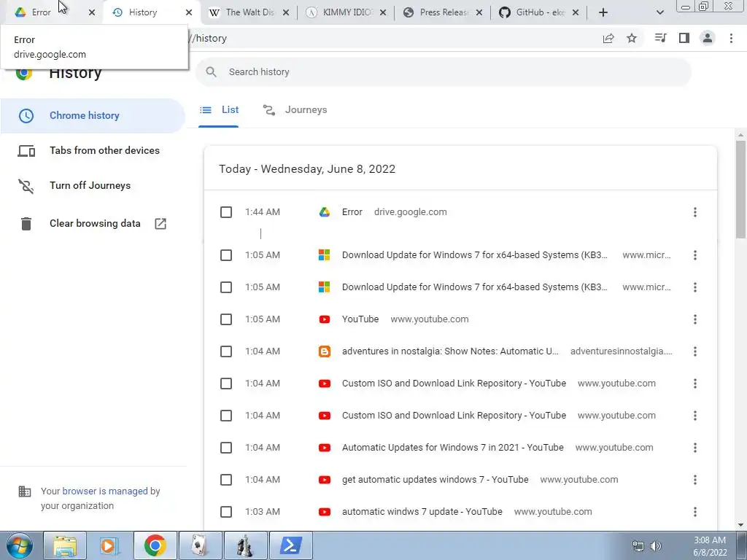Open PowerShell from the taskbar
The image size is (747, 560).
pos(290,545)
